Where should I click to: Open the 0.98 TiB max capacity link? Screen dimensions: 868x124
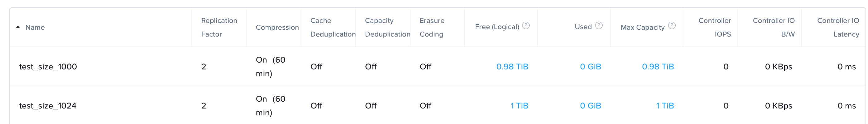657,67
